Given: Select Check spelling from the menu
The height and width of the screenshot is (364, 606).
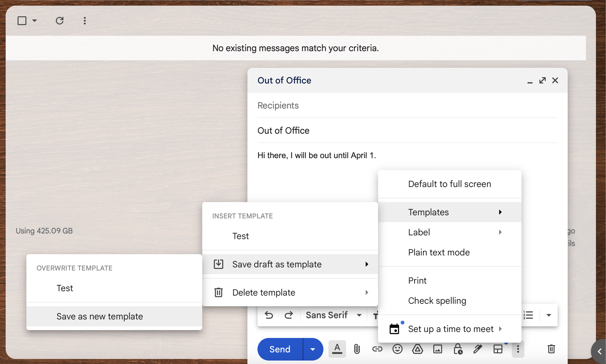Looking at the screenshot, I should pos(437,301).
